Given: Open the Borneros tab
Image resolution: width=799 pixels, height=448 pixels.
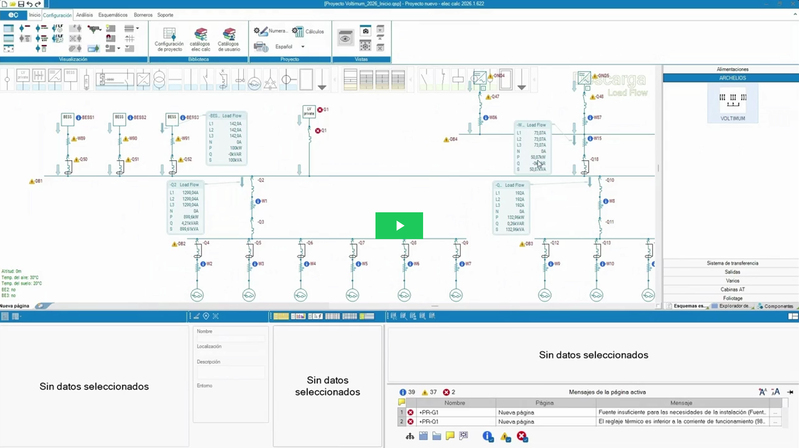Looking at the screenshot, I should [x=143, y=15].
